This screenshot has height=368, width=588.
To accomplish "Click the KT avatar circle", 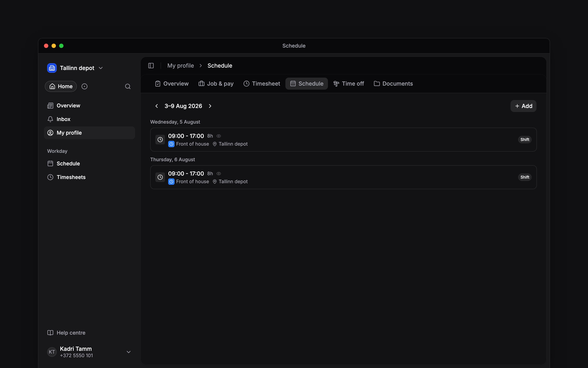I will tap(52, 352).
